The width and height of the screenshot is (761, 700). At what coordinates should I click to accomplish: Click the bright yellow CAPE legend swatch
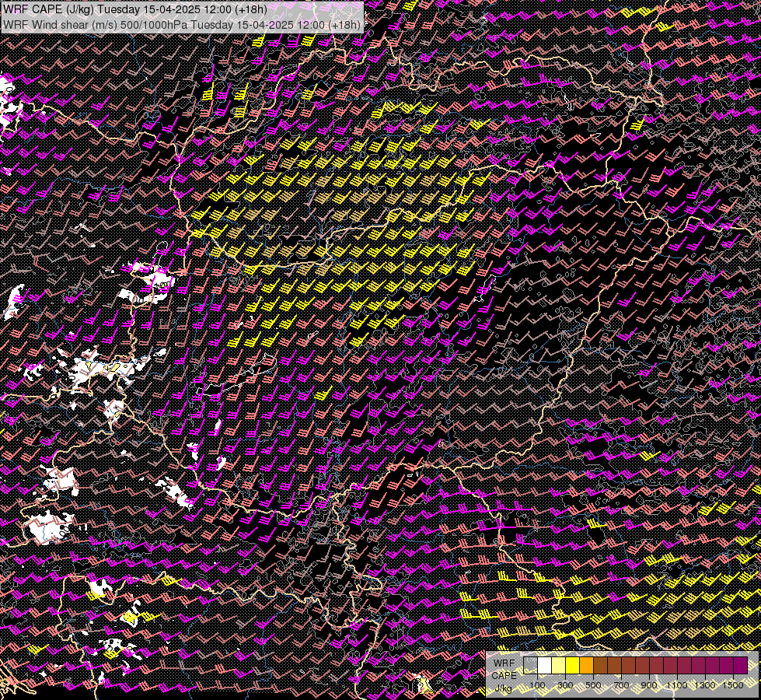(573, 665)
